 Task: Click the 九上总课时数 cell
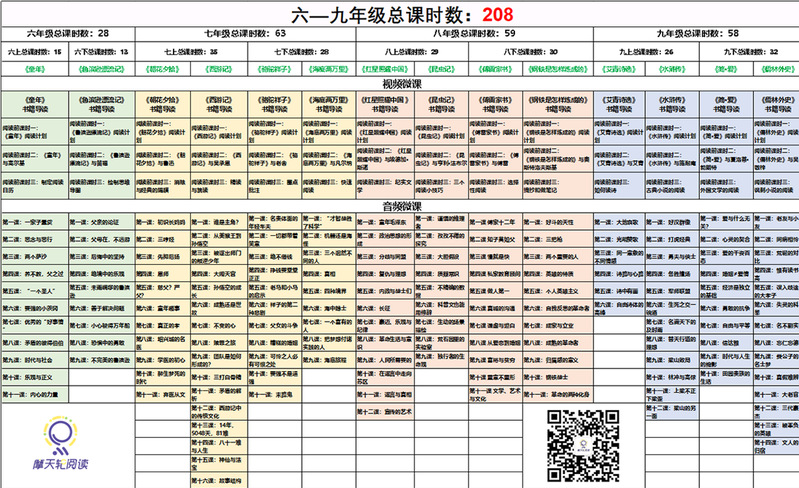[x=647, y=52]
